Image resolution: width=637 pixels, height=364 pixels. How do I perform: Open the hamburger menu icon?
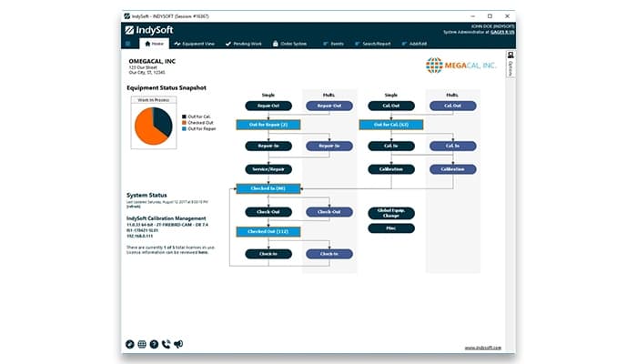click(127, 43)
